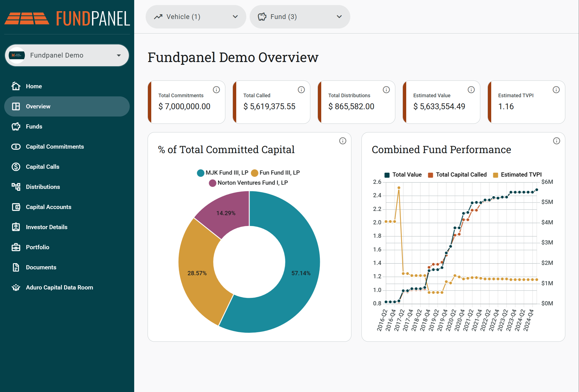The height and width of the screenshot is (392, 579).
Task: Click the Overview layout icon
Action: [16, 106]
